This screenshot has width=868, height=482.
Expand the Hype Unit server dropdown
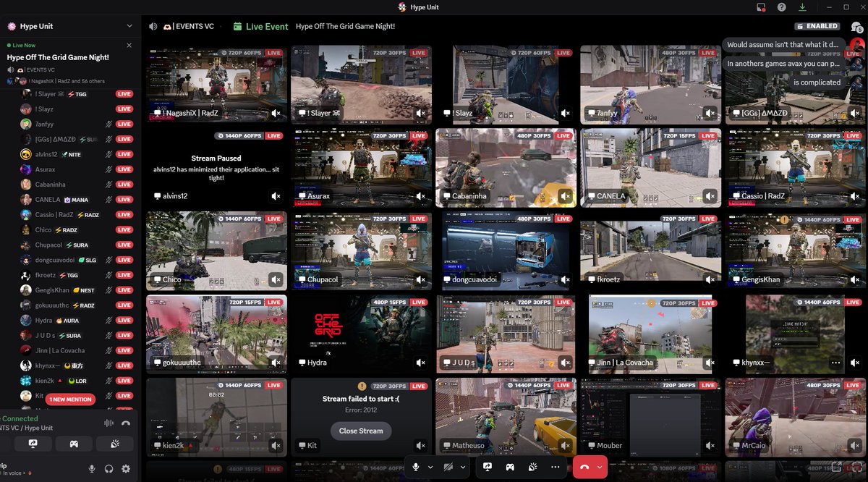click(x=129, y=26)
